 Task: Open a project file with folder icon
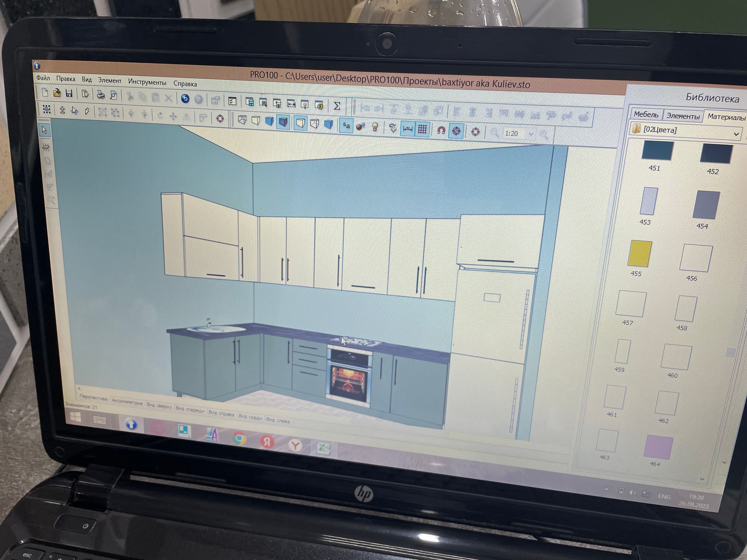[x=57, y=93]
